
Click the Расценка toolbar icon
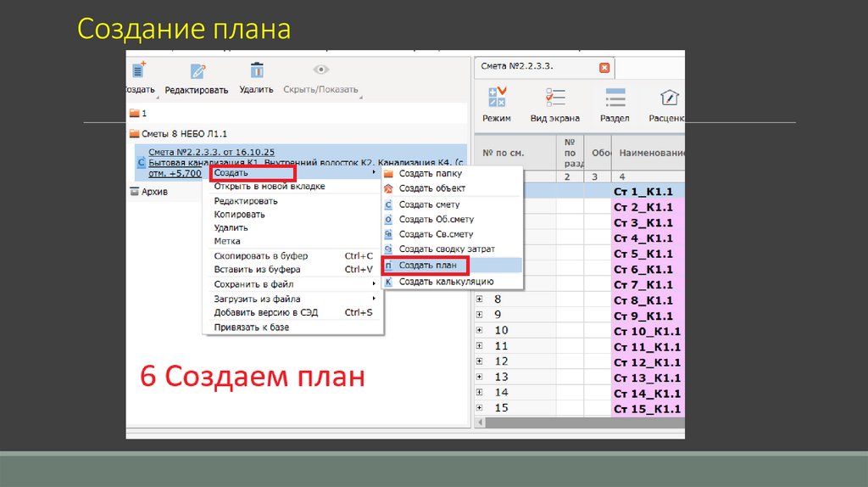670,98
